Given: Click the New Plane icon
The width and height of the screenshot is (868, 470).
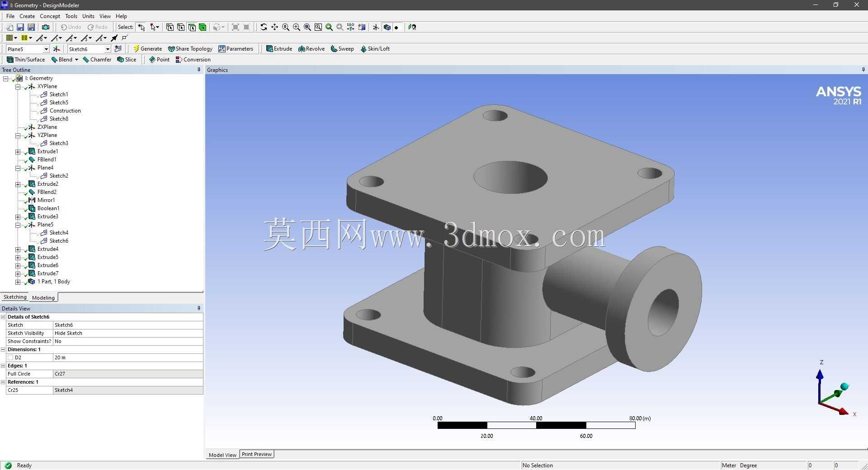Looking at the screenshot, I should click(57, 49).
